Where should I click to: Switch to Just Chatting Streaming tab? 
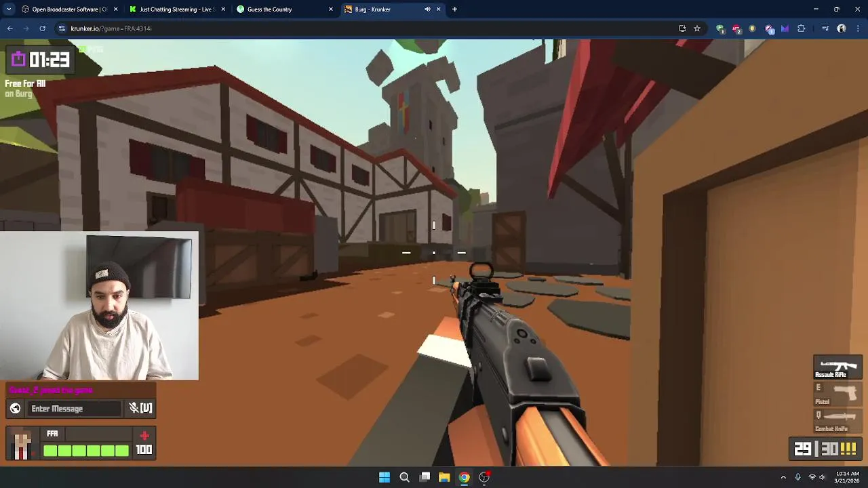(x=176, y=9)
